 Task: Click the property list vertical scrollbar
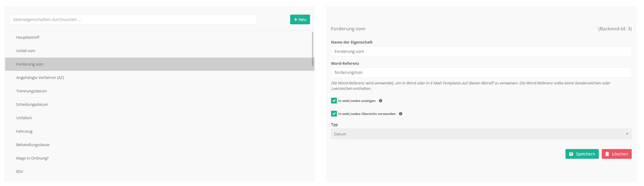pyautogui.click(x=312, y=49)
